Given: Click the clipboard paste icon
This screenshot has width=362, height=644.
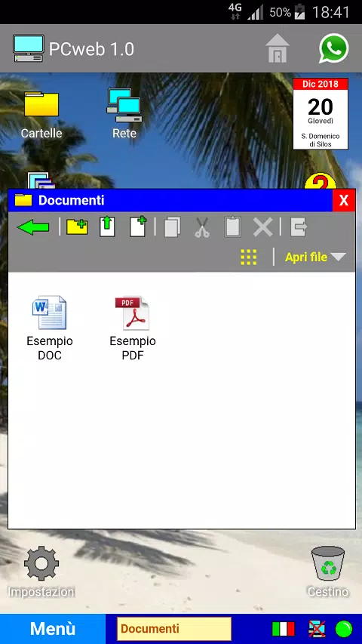Looking at the screenshot, I should tap(232, 226).
